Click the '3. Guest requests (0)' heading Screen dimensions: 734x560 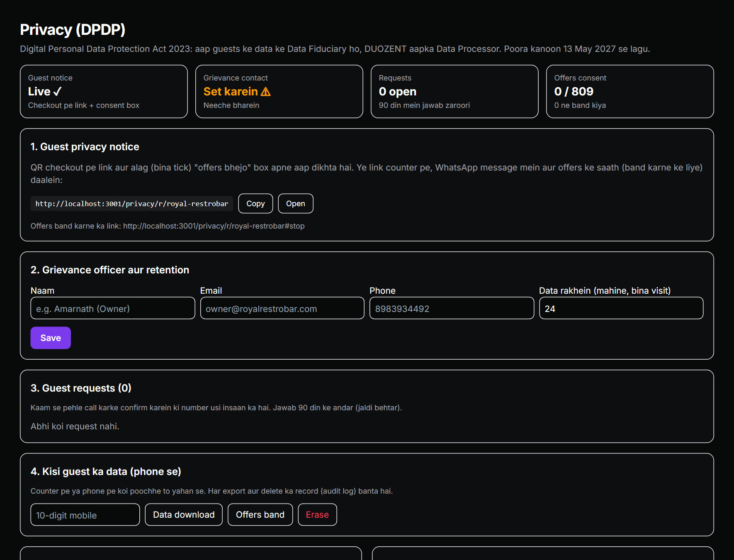pyautogui.click(x=81, y=388)
